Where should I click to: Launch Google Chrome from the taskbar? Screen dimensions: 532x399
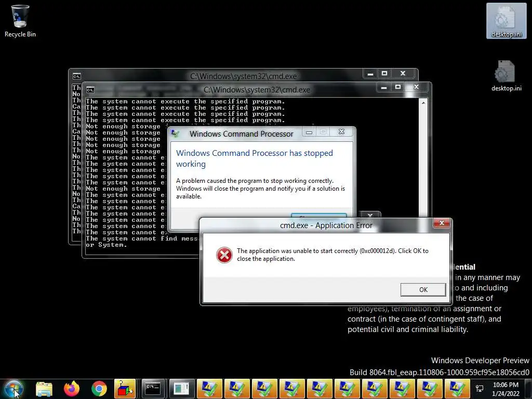click(x=99, y=389)
